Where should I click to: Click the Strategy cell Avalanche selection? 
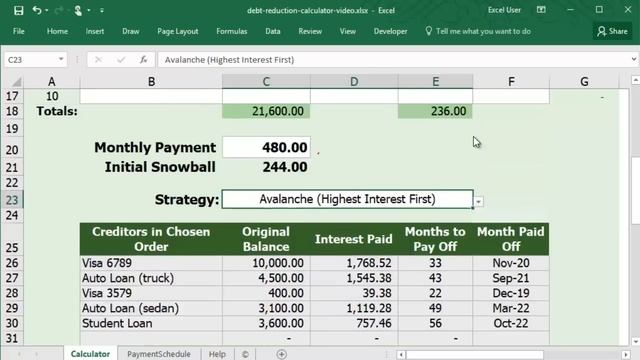(347, 199)
